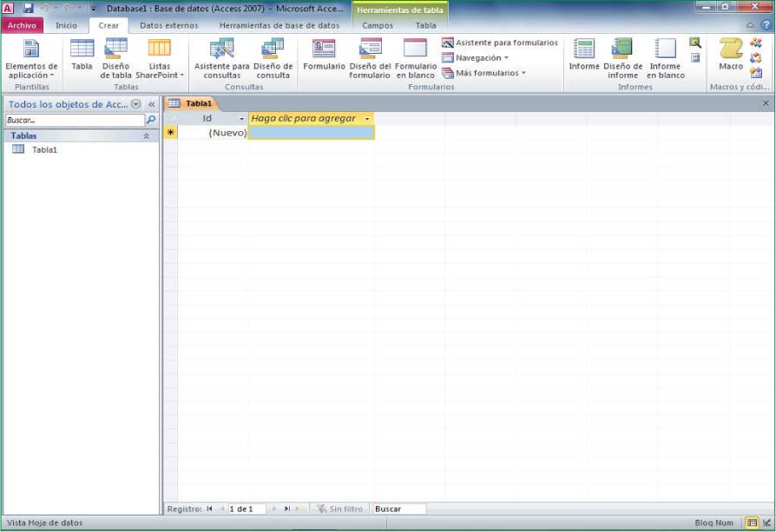The height and width of the screenshot is (532, 776).
Task: Open Diseño del formulario
Action: (370, 59)
